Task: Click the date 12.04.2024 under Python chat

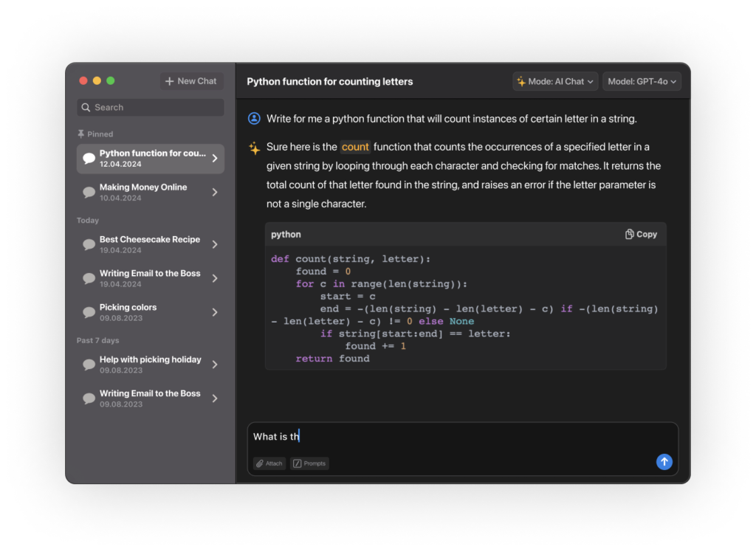Action: point(120,165)
